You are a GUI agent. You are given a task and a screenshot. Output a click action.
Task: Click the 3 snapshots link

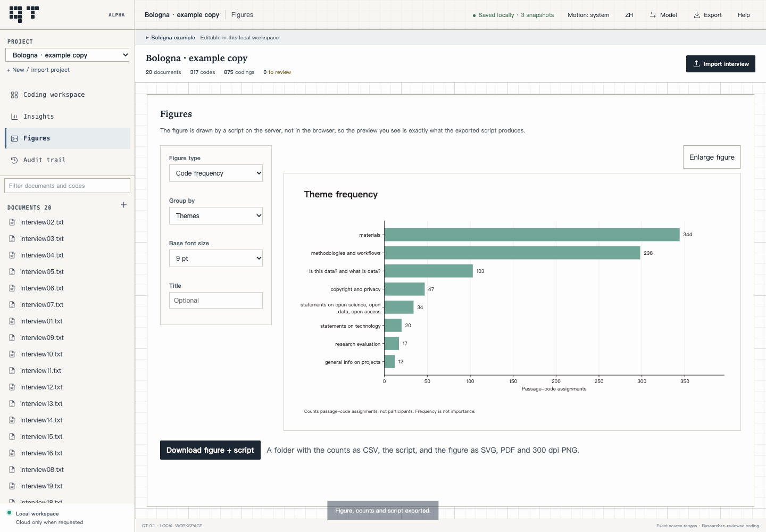[537, 15]
